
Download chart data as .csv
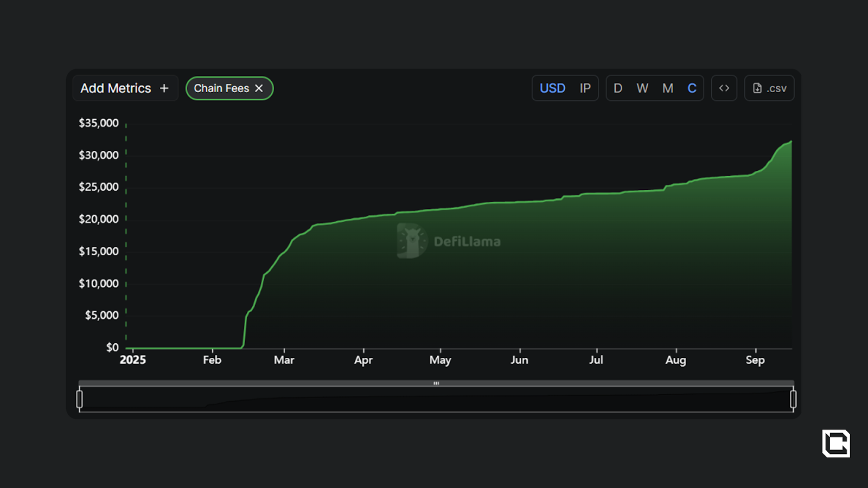click(769, 88)
